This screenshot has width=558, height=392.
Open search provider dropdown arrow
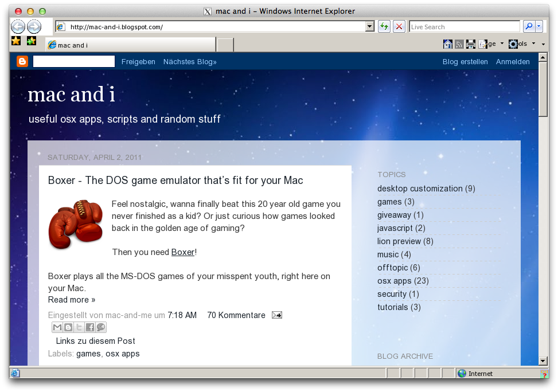(539, 26)
